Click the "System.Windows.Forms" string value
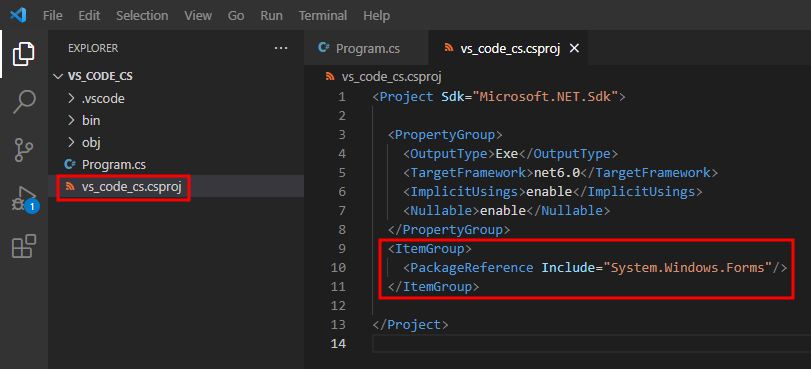Image resolution: width=811 pixels, height=369 pixels. (687, 268)
